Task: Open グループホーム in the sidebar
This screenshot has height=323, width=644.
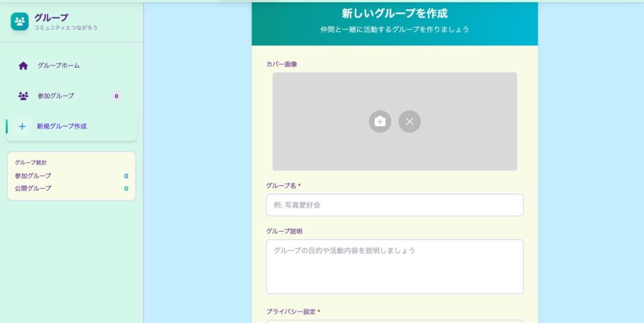Action: [72, 65]
